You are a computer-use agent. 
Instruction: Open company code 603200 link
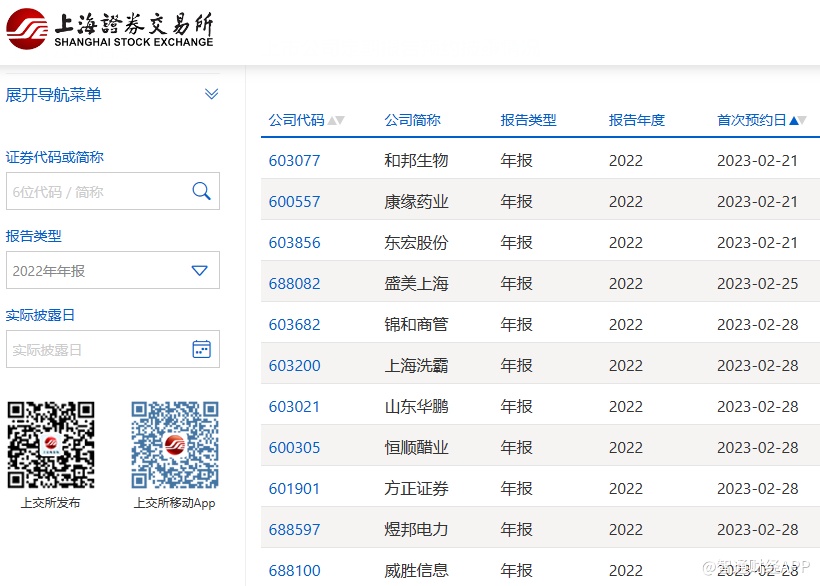(x=294, y=365)
